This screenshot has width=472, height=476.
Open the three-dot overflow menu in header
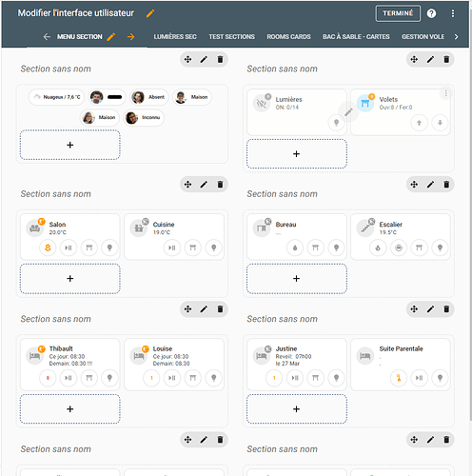click(x=453, y=13)
